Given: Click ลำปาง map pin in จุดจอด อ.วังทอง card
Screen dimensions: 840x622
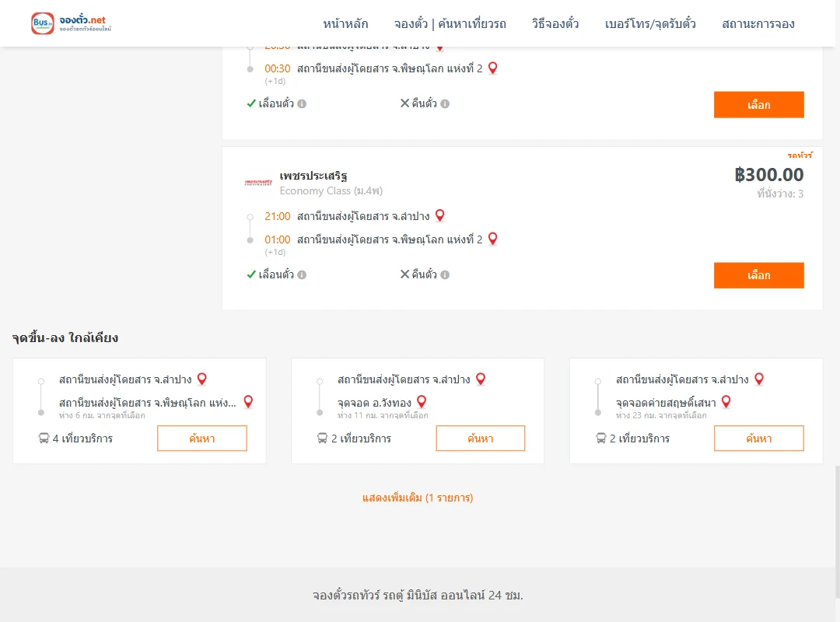Looking at the screenshot, I should (481, 379).
